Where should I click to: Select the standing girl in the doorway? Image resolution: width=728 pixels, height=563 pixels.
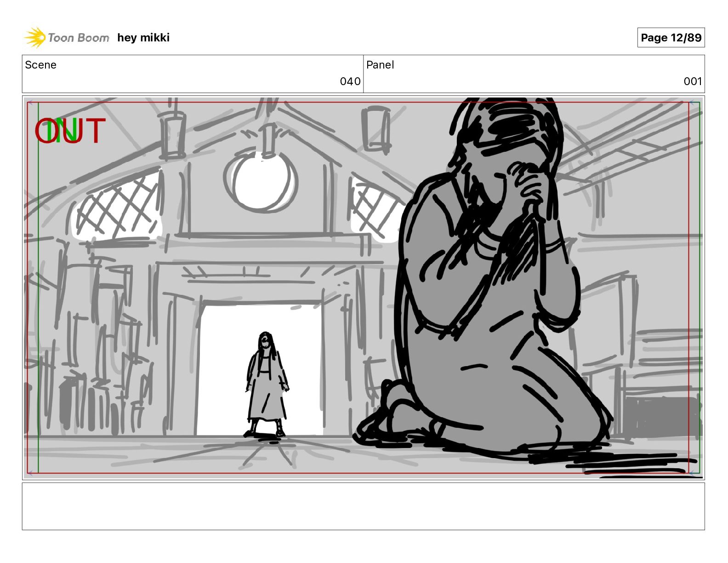(267, 384)
